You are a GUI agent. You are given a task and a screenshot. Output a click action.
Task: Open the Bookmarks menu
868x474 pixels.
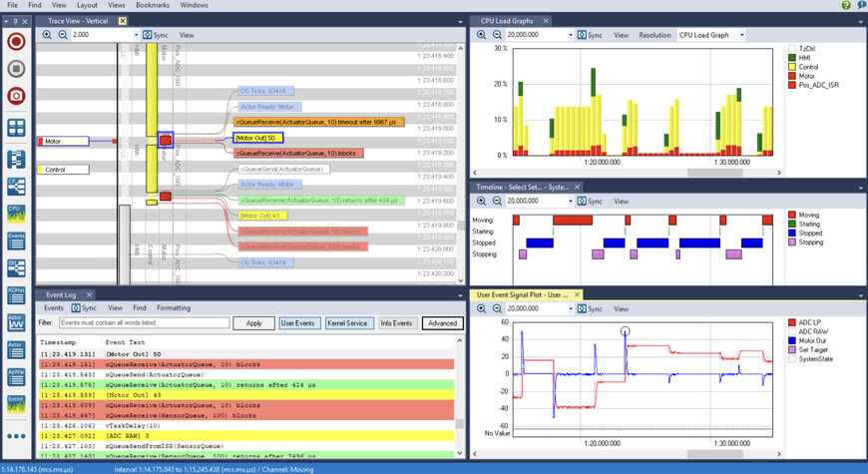152,5
